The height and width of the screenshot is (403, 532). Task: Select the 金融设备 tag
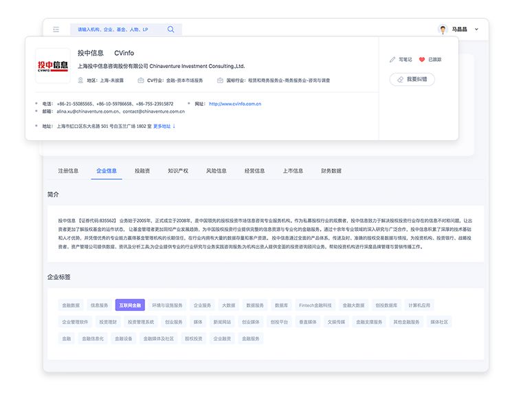point(124,338)
